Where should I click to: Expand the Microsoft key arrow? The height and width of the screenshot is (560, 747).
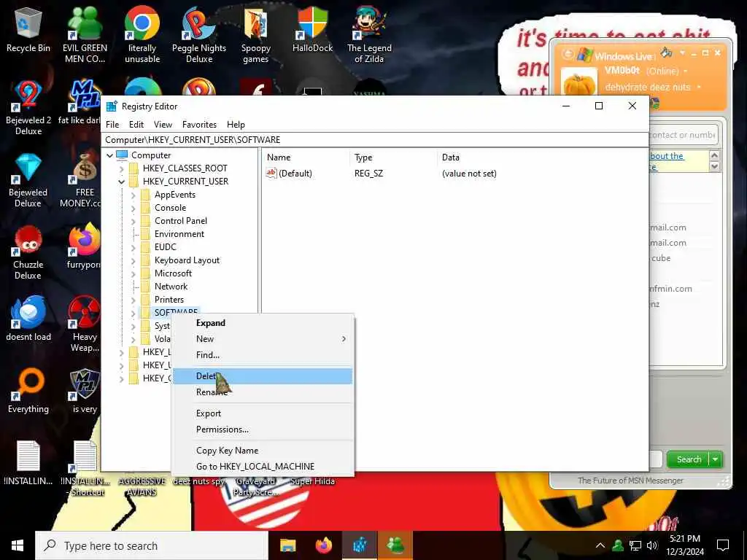pyautogui.click(x=133, y=274)
